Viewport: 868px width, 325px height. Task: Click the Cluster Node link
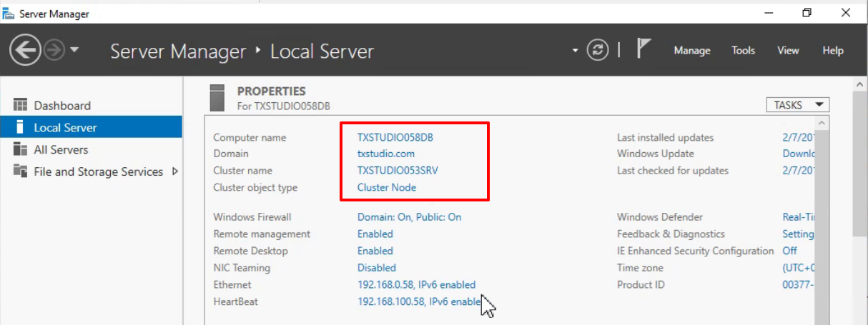point(387,187)
